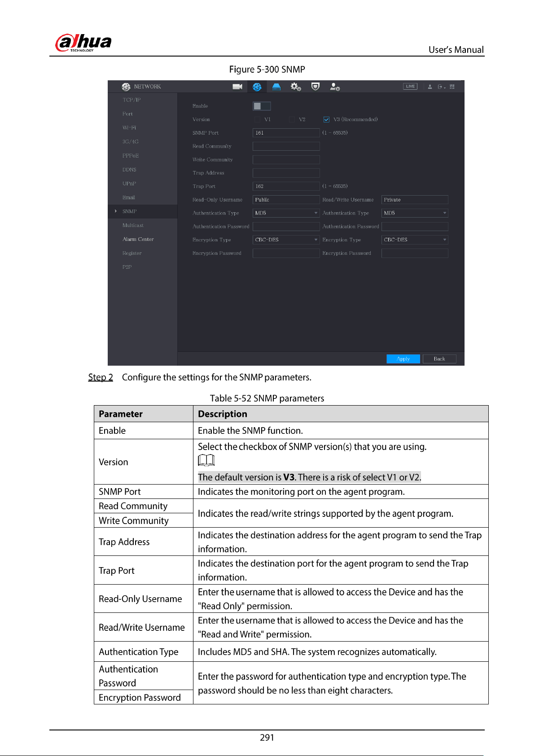Check the V2 version checkbox

(x=292, y=119)
